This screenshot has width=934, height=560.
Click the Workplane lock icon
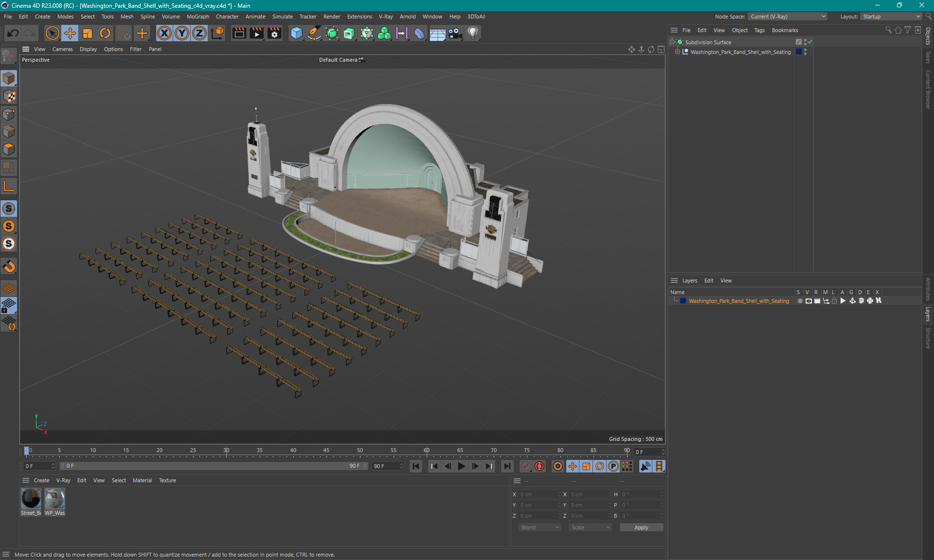[x=9, y=306]
